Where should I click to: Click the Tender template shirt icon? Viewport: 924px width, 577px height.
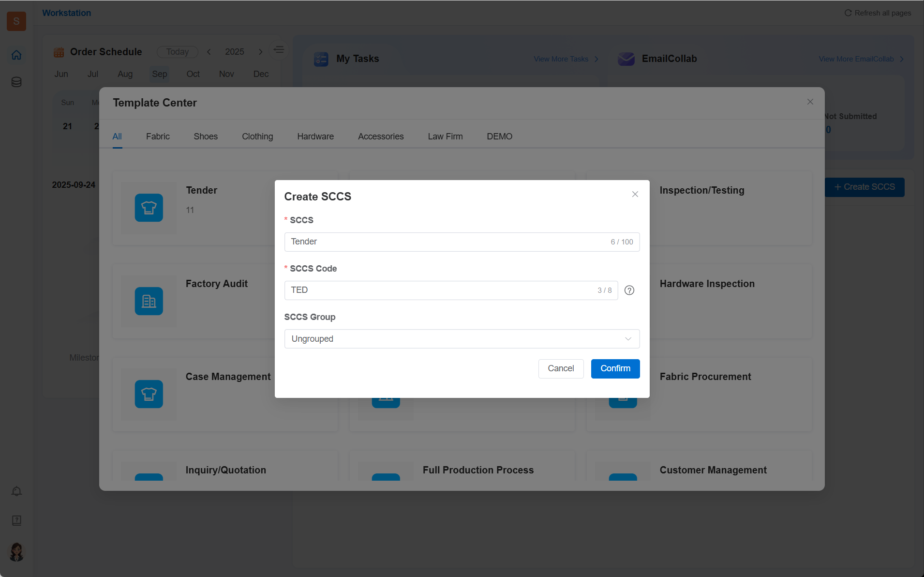[149, 208]
